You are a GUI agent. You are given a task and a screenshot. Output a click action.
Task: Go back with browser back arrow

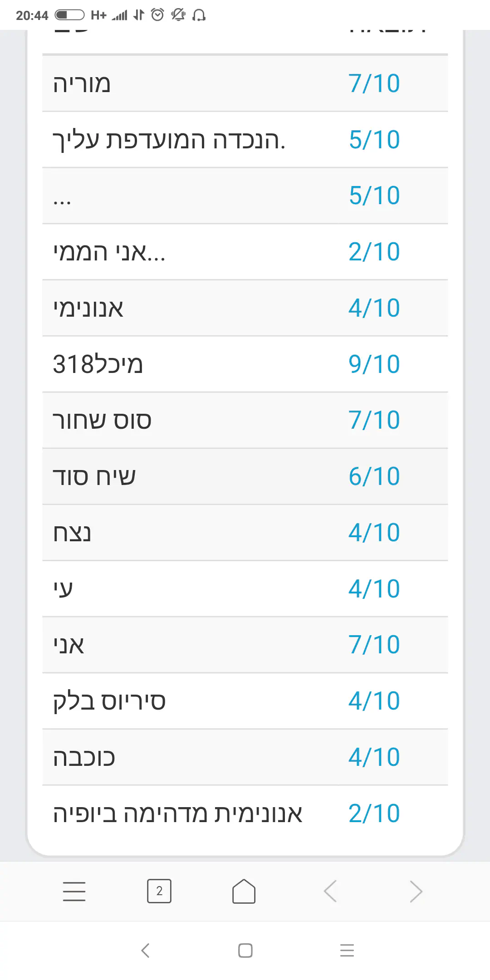(330, 891)
